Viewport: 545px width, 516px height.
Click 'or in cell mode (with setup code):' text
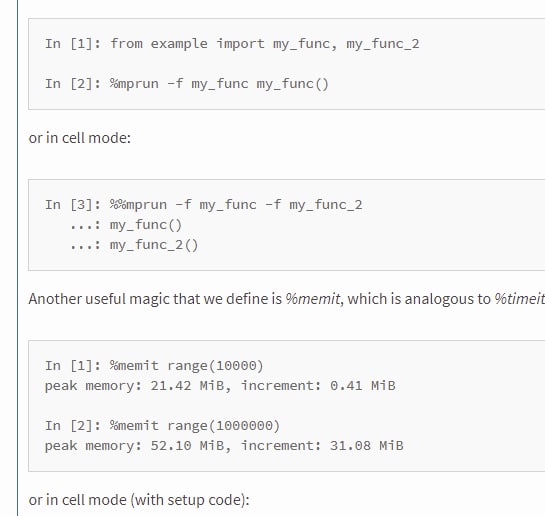coord(139,500)
